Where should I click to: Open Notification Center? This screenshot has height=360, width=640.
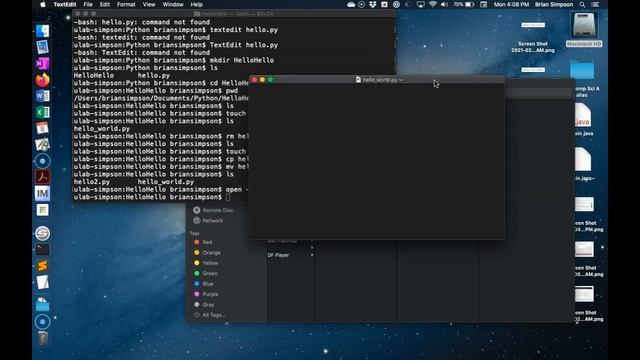(596, 4)
